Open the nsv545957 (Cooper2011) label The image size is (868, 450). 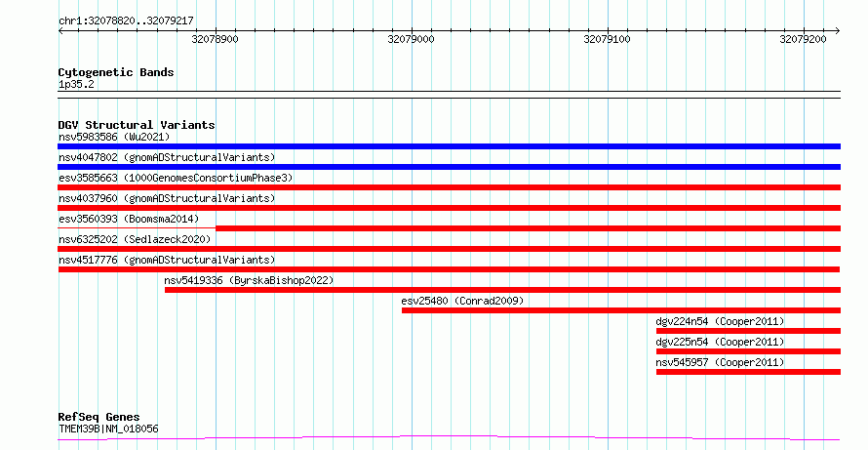(720, 362)
